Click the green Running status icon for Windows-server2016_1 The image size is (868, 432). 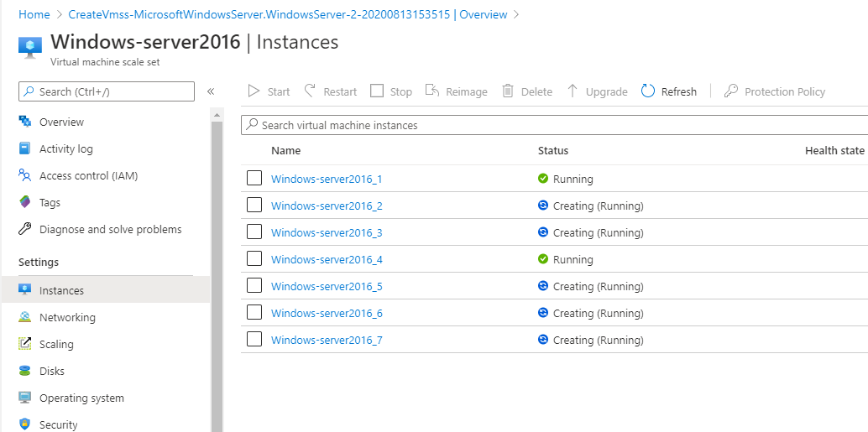click(x=543, y=179)
